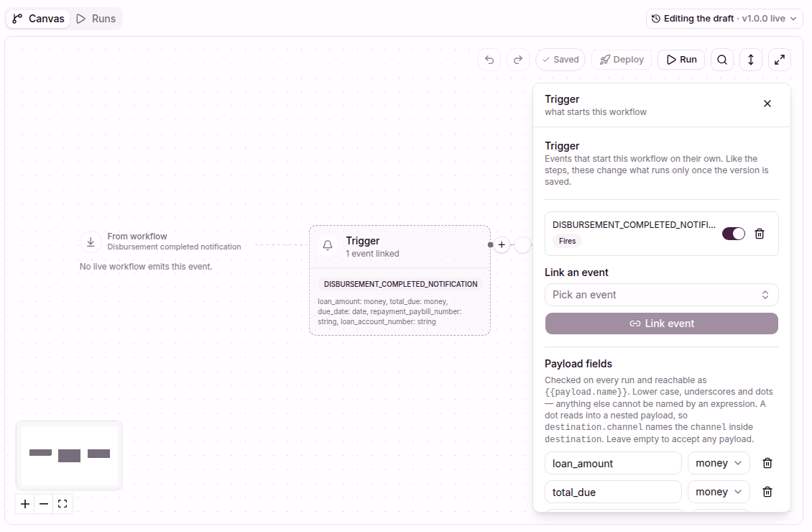Click 'Disbursement completed notification' source label
The height and width of the screenshot is (532, 812).
174,247
